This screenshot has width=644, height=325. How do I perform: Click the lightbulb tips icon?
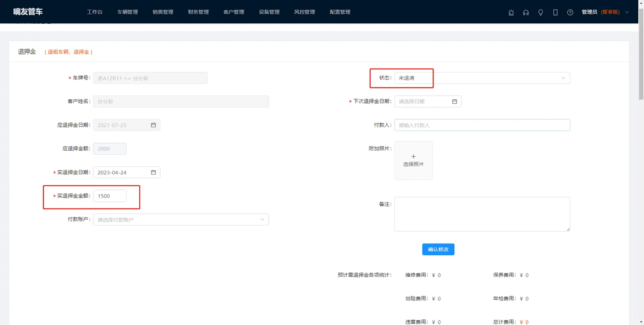tap(541, 12)
